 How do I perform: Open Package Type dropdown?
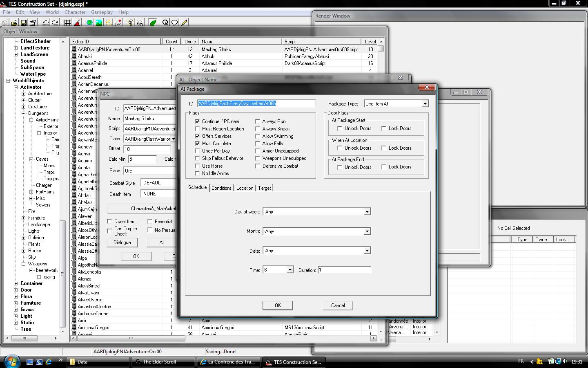425,104
